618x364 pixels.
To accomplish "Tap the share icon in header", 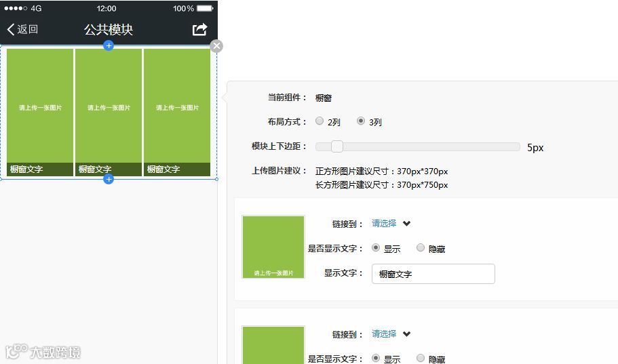I will point(200,30).
